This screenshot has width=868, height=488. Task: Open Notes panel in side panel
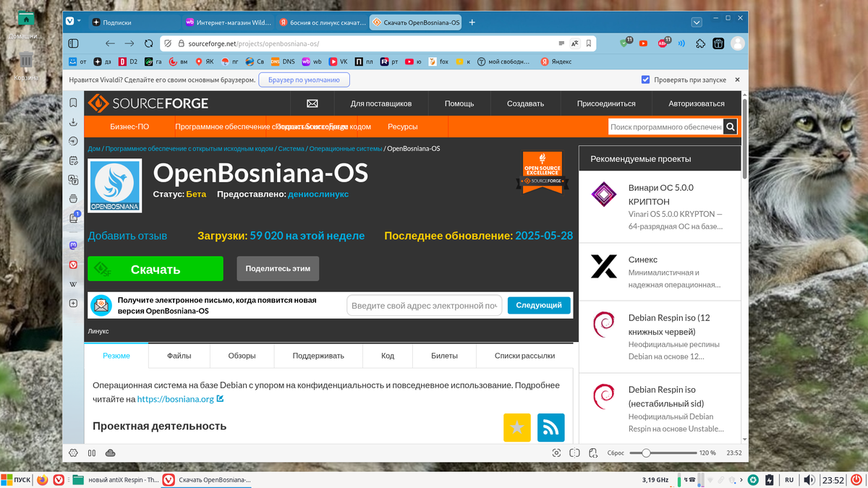[x=73, y=160]
